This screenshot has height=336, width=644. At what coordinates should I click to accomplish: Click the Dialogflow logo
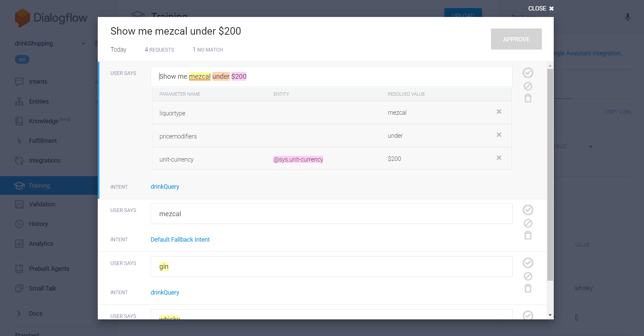pos(51,18)
